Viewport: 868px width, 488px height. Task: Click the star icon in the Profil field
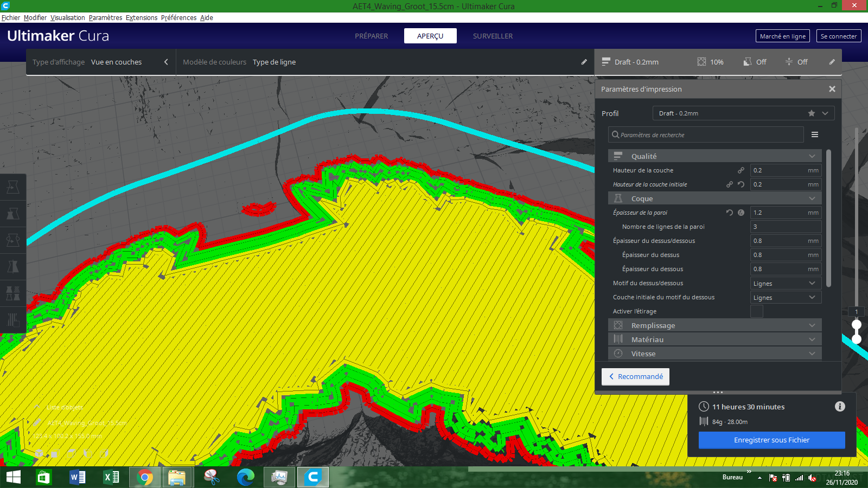pos(812,113)
